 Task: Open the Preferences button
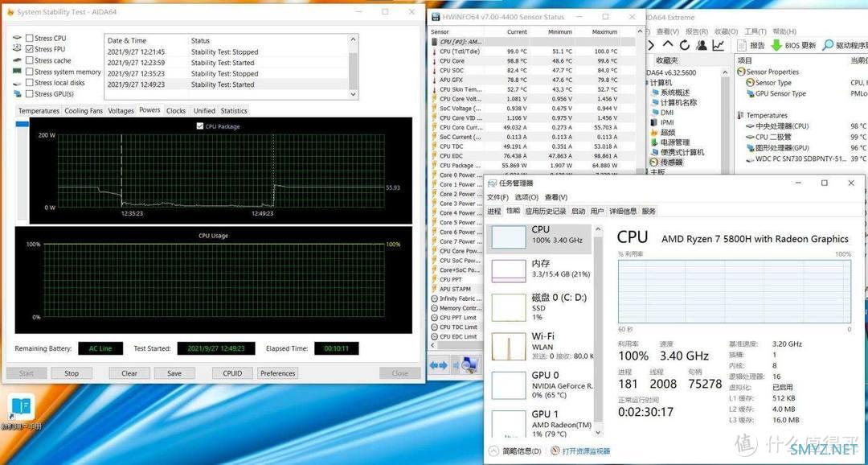point(278,373)
